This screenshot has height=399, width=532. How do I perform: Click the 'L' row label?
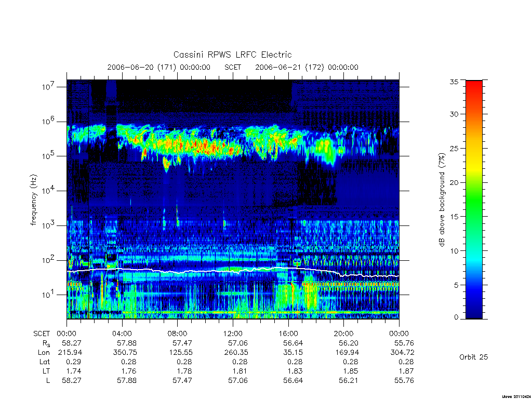pyautogui.click(x=48, y=381)
